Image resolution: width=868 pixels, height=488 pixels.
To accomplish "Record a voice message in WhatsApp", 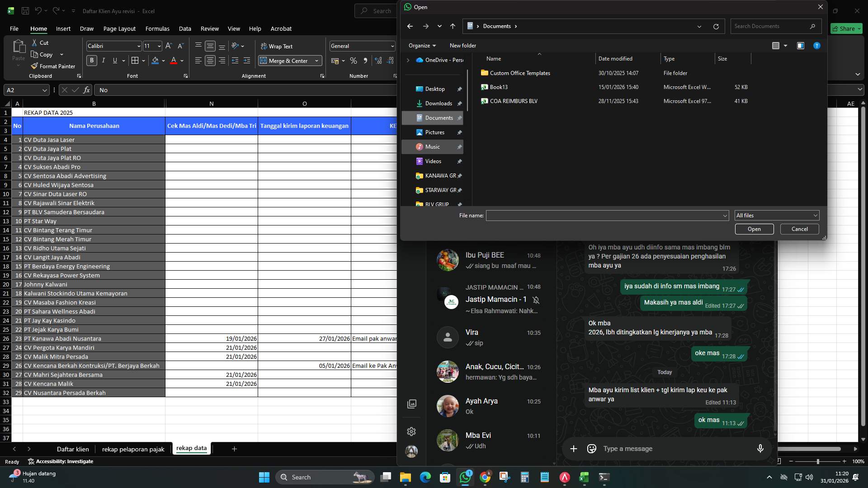I will pos(760,448).
